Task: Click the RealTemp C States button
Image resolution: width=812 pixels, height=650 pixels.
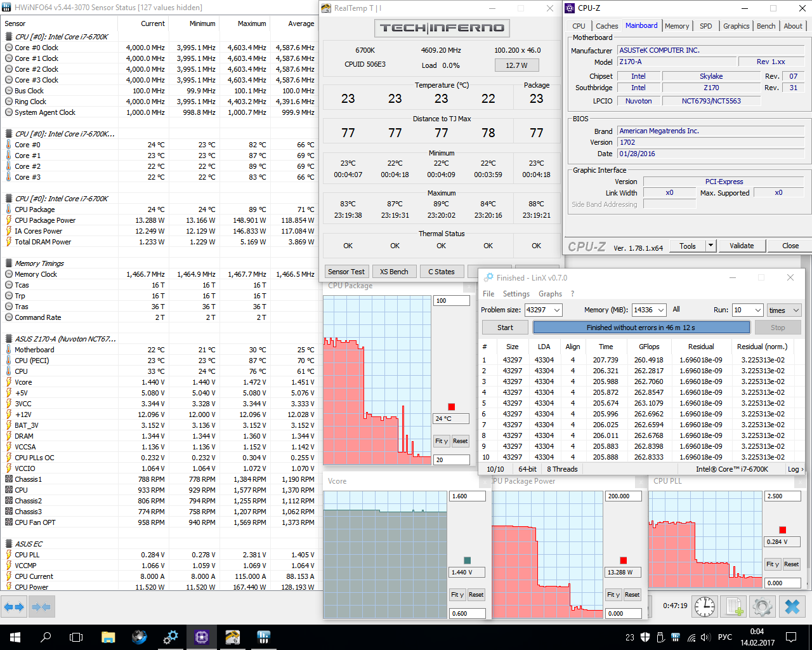Action: (x=442, y=272)
